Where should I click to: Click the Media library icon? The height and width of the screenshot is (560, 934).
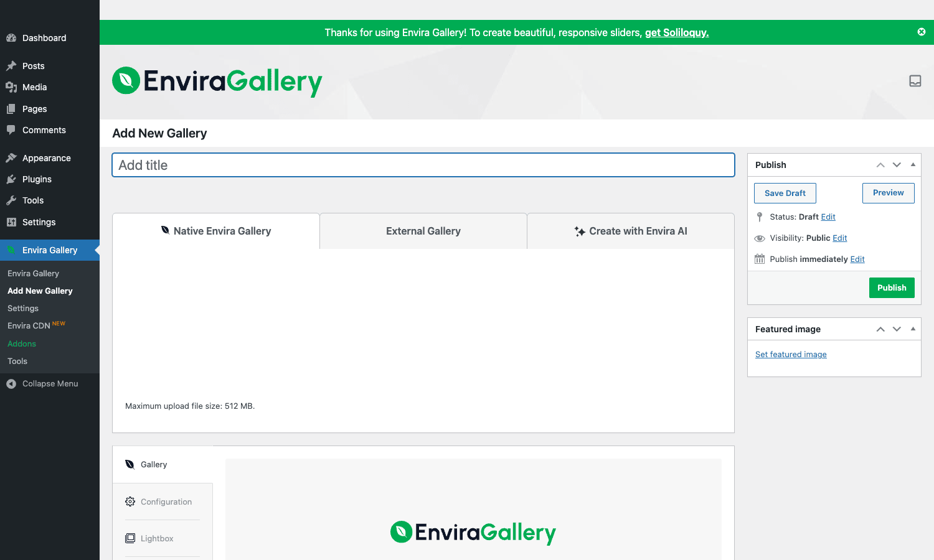pyautogui.click(x=11, y=87)
